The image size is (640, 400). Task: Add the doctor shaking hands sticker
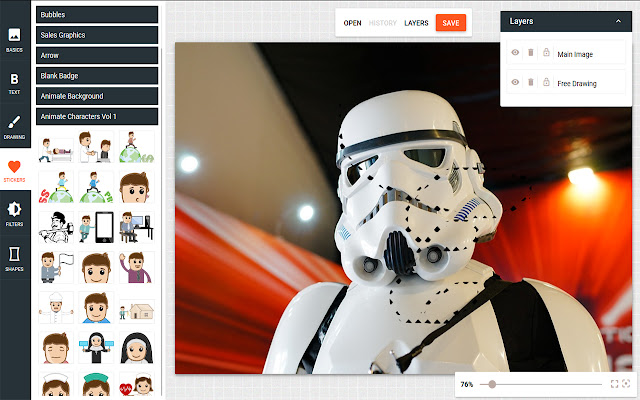click(x=96, y=147)
